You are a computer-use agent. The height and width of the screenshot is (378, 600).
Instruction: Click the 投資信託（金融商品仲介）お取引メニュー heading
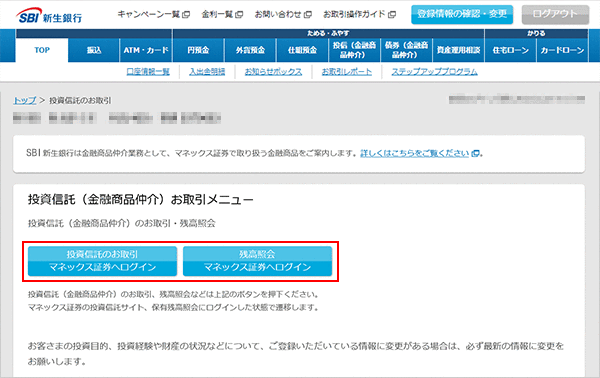[x=140, y=199]
